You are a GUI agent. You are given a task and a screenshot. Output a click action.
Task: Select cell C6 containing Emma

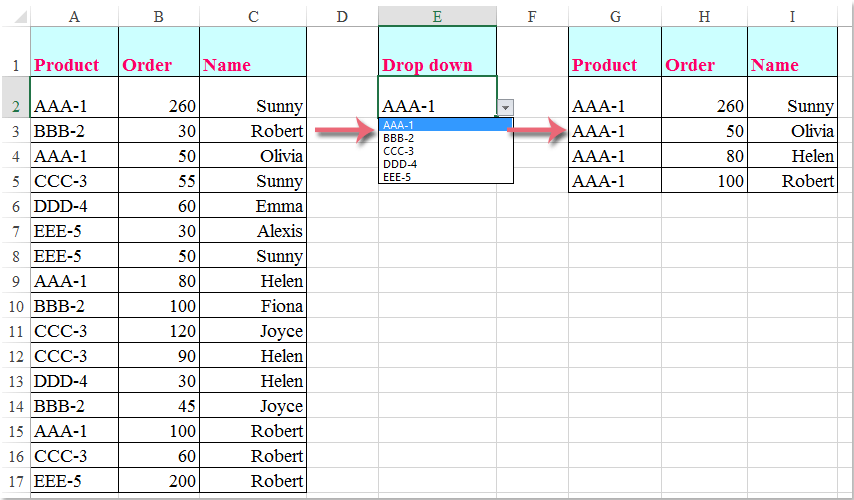pos(253,206)
